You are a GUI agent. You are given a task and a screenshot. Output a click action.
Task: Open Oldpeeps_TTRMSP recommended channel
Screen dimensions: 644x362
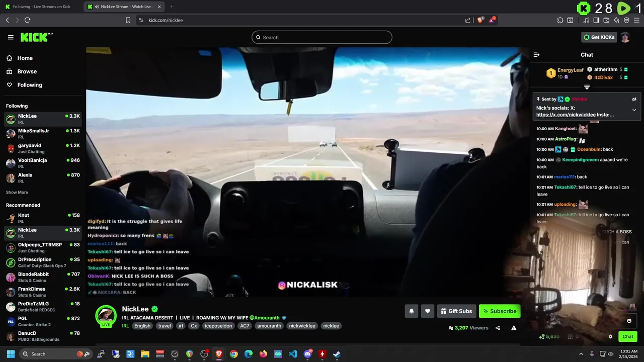pyautogui.click(x=43, y=247)
